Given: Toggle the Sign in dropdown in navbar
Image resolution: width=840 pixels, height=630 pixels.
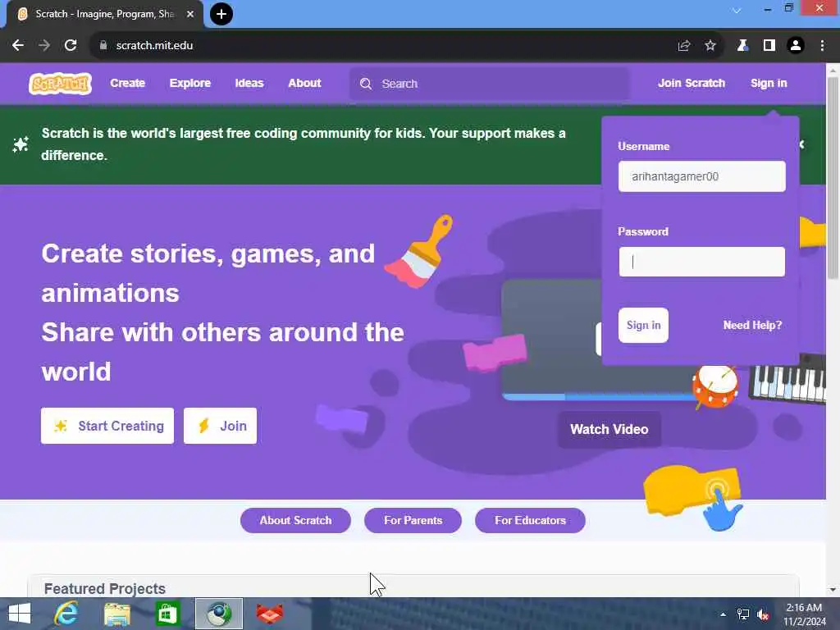Looking at the screenshot, I should 769,83.
